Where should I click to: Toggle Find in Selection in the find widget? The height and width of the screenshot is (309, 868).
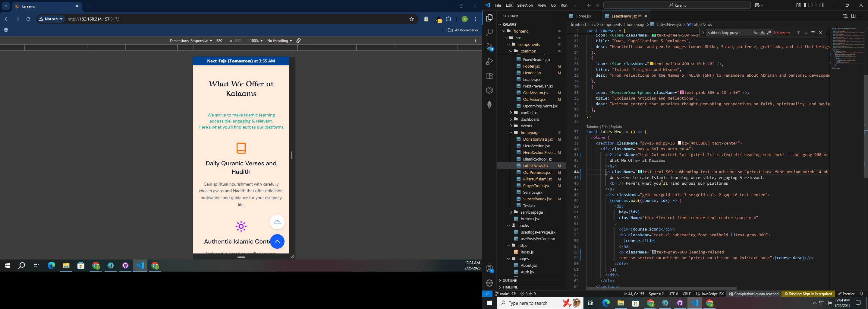tap(813, 33)
